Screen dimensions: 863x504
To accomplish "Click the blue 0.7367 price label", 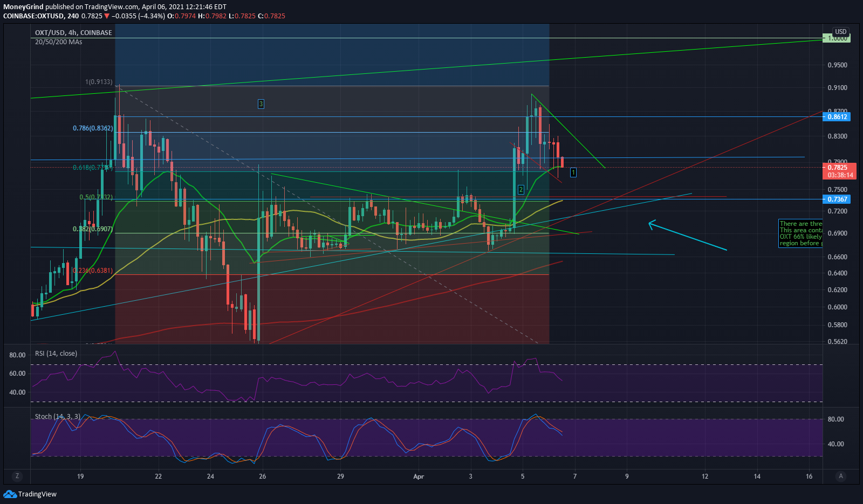I will (x=837, y=199).
